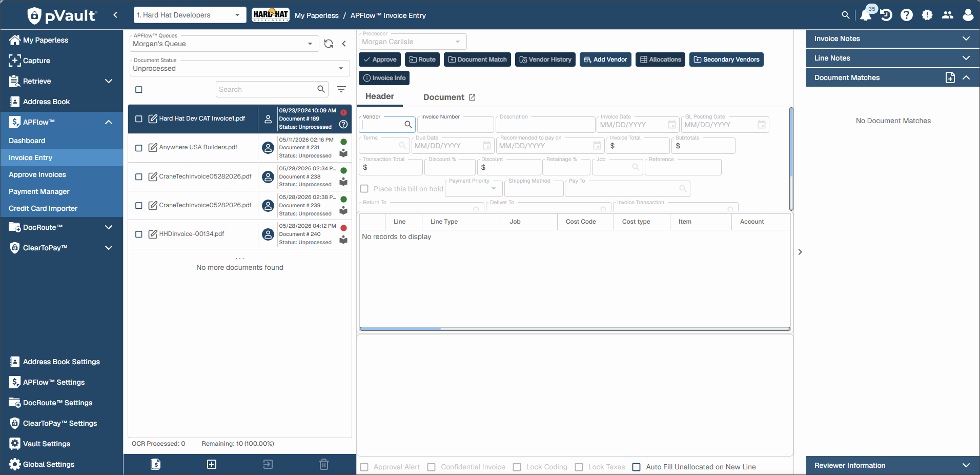Open Vendor History

(545, 60)
